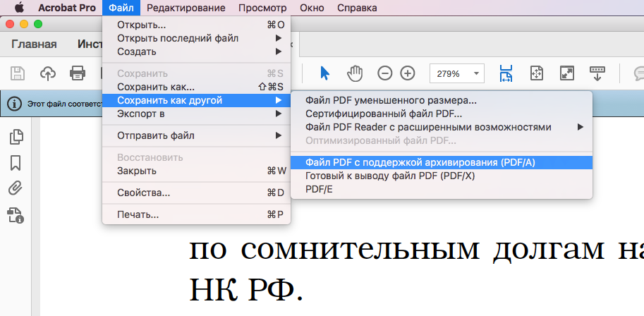Click the Acrobat Pro application menu
The width and height of the screenshot is (644, 316).
(67, 7)
